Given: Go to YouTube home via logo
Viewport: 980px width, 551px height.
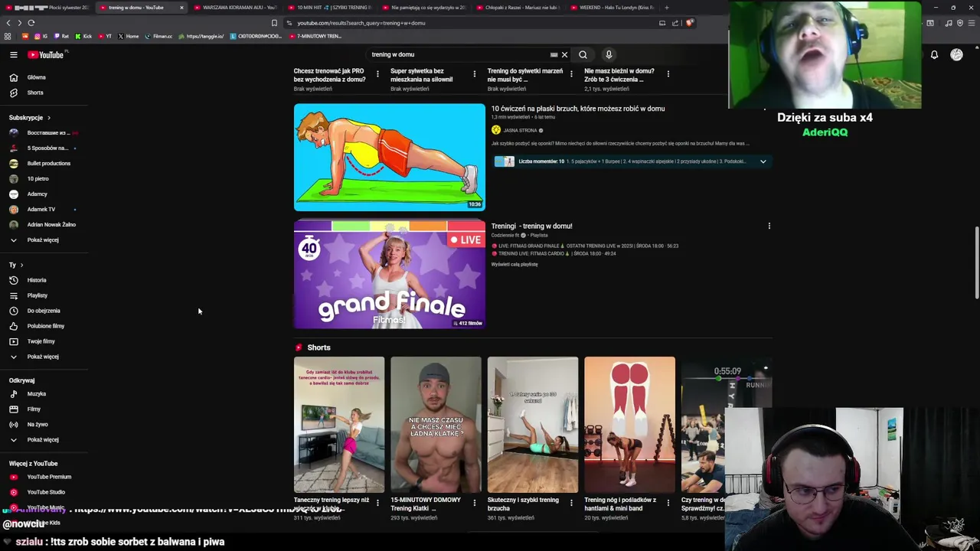Looking at the screenshot, I should [x=47, y=55].
